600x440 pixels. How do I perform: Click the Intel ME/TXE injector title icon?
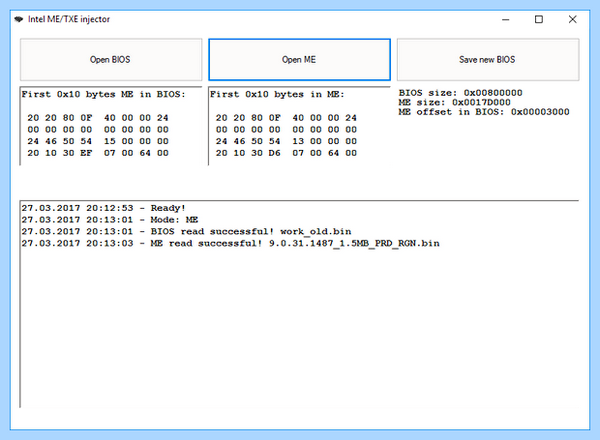(x=18, y=19)
